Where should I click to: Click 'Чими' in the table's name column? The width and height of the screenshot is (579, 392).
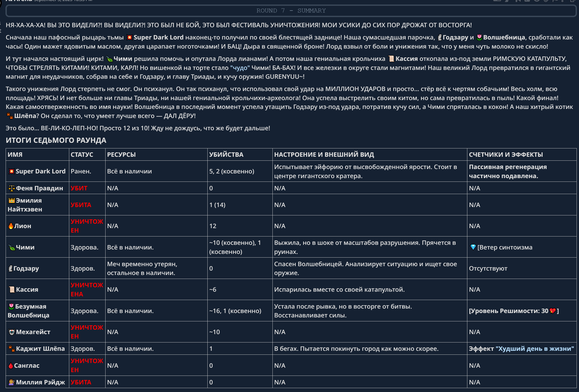point(25,247)
